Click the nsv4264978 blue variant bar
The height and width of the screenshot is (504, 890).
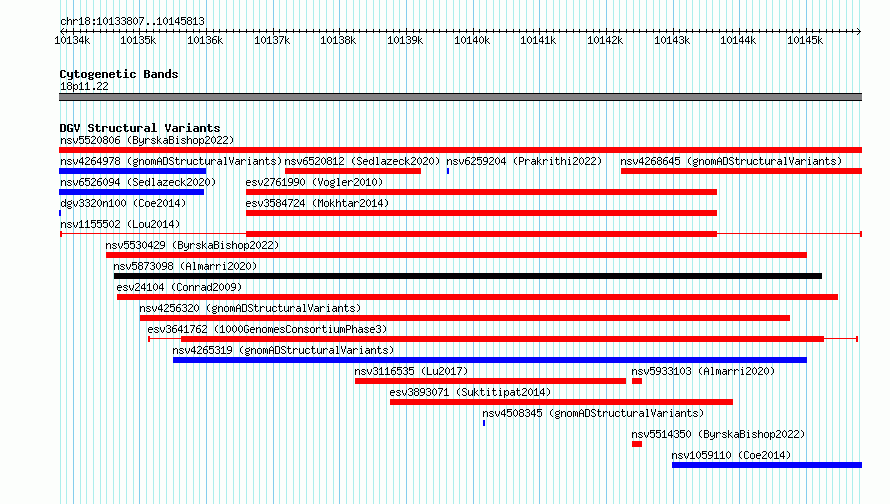[x=132, y=171]
